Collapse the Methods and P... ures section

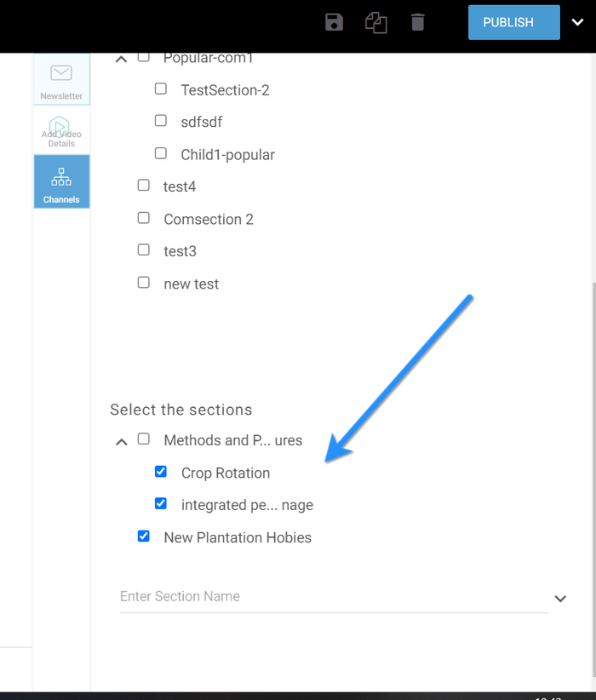[x=121, y=441]
